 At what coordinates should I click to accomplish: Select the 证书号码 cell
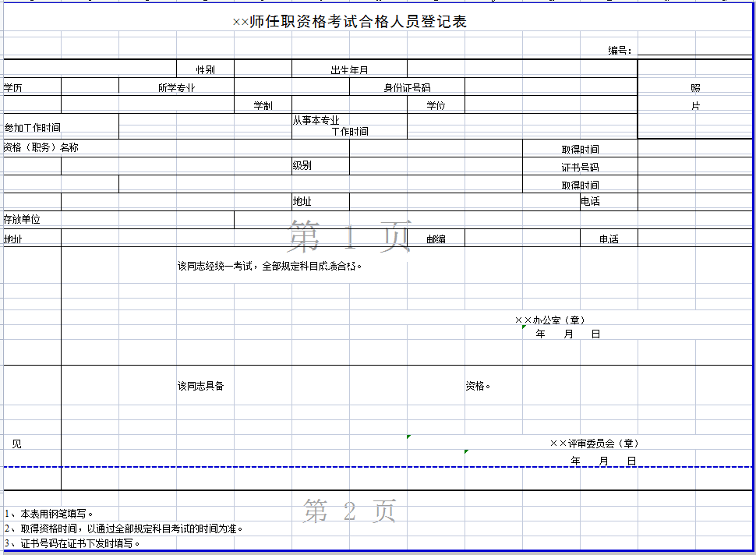[580, 167]
